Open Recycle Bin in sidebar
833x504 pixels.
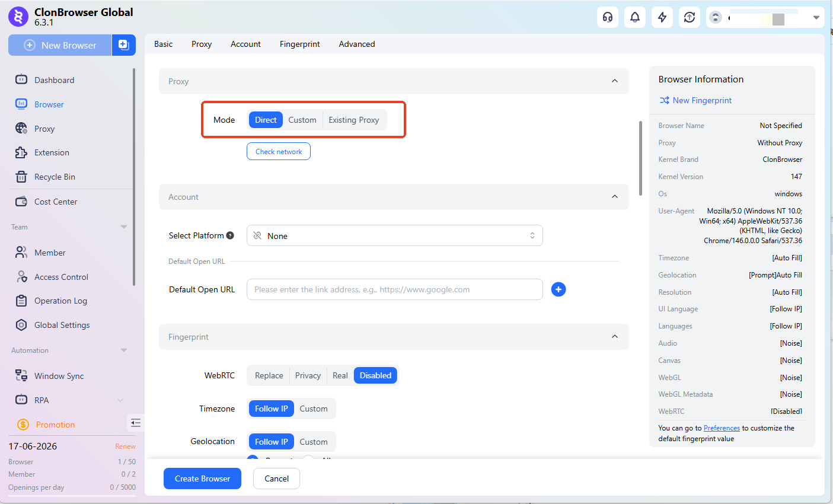tap(55, 177)
